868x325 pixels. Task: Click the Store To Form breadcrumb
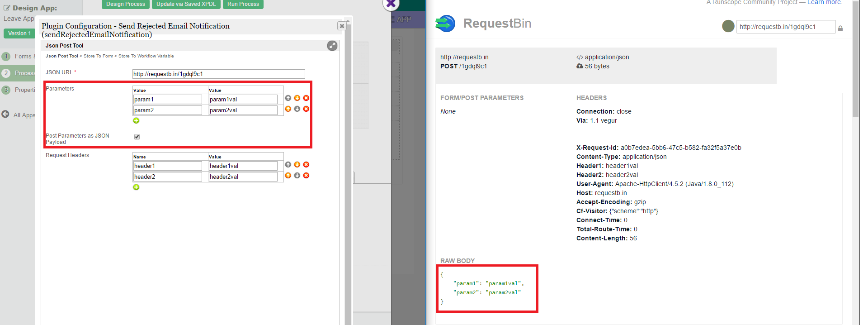[x=99, y=56]
